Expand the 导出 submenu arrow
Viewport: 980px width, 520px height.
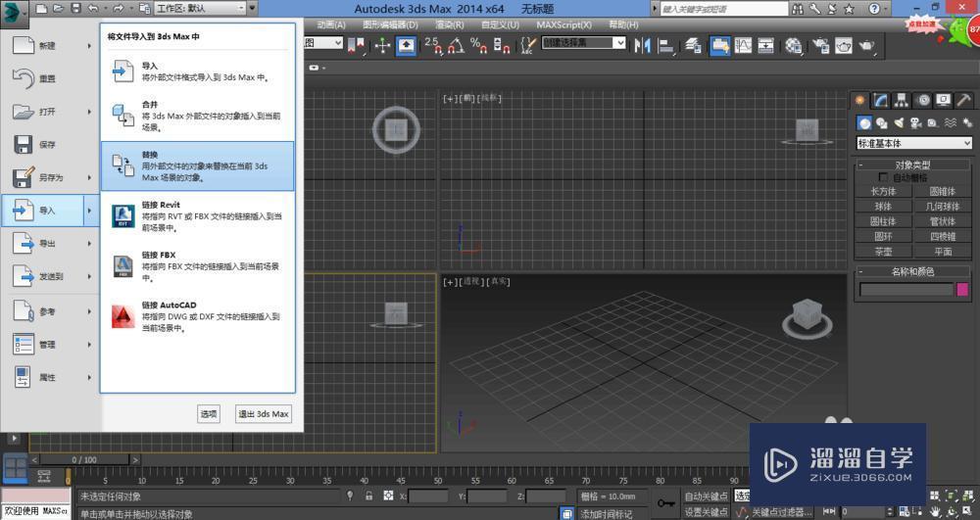89,244
